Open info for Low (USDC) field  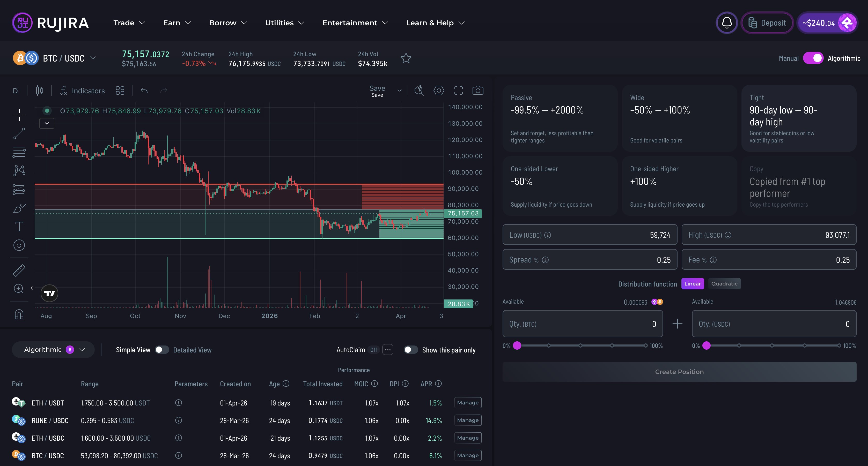pos(548,235)
